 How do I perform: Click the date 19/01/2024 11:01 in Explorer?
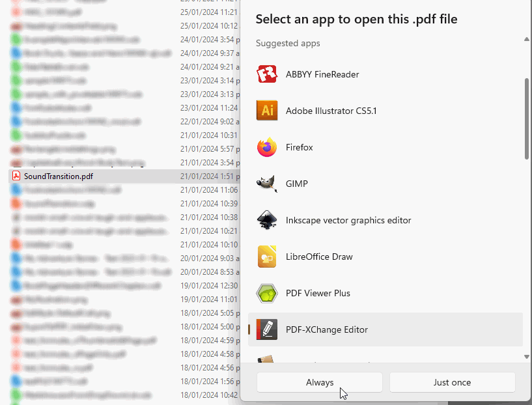click(x=209, y=299)
